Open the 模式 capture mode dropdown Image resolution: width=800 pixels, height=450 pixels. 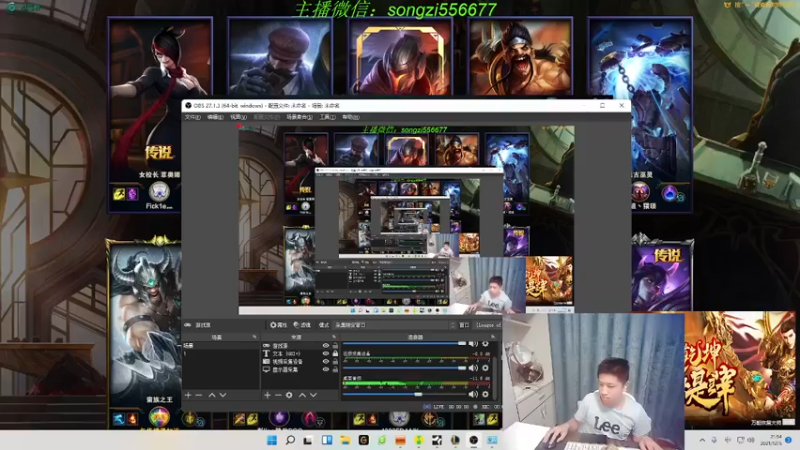click(x=394, y=325)
